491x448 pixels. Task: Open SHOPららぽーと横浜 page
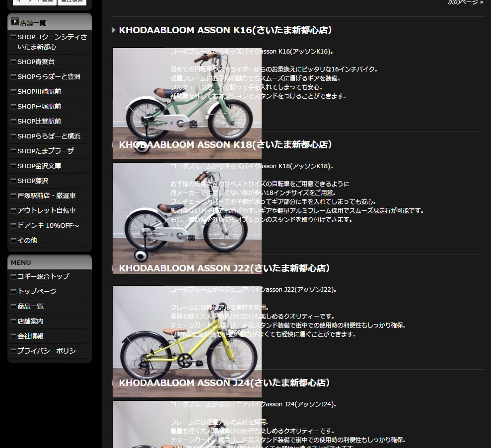pos(49,136)
